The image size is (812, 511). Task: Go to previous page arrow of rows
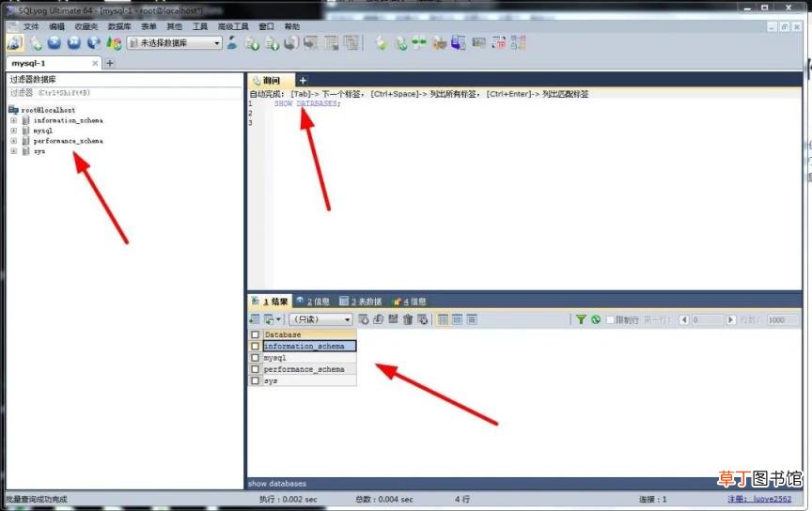[x=684, y=320]
